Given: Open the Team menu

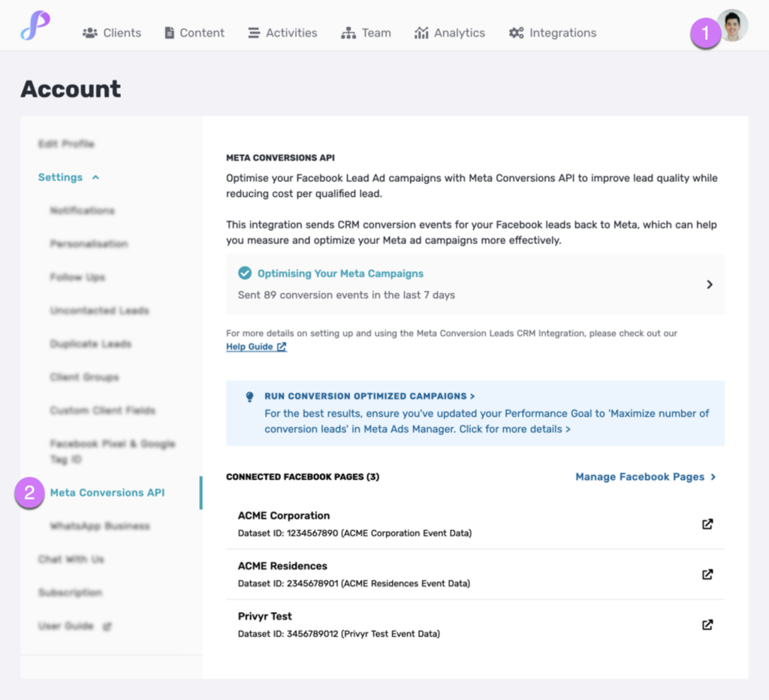Looking at the screenshot, I should pos(366,33).
